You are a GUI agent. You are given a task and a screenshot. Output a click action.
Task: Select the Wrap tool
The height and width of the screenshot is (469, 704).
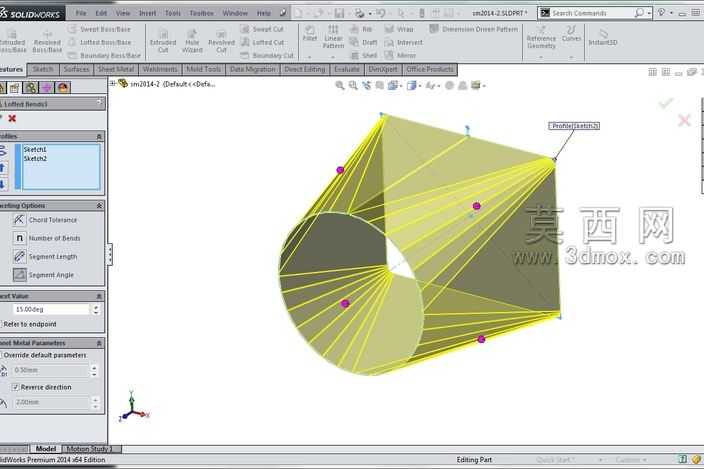coord(399,29)
